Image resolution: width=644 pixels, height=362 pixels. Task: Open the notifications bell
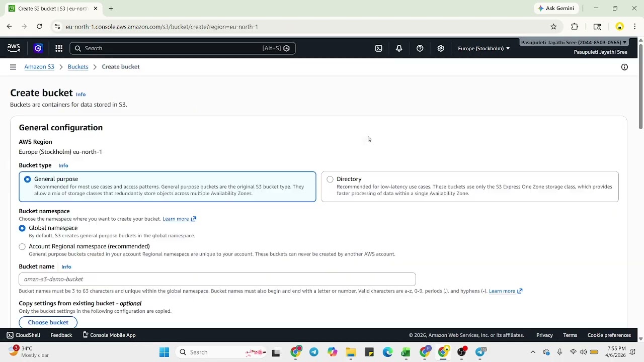[x=399, y=48]
